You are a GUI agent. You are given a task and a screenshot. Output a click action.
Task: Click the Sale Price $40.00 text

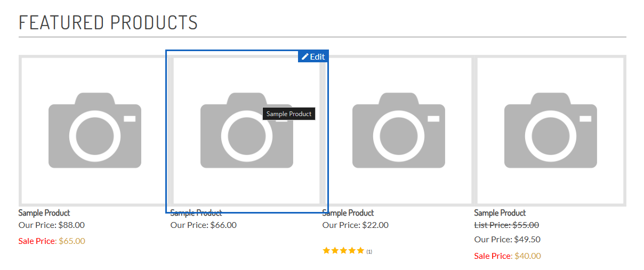[x=508, y=256]
